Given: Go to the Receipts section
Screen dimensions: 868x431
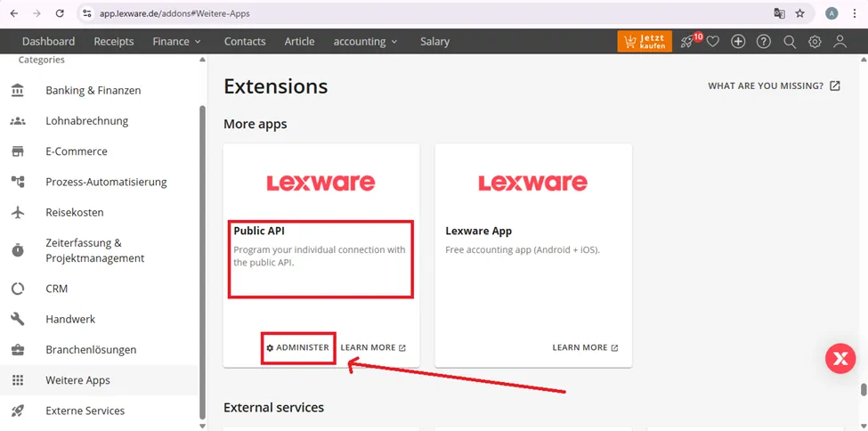Looking at the screenshot, I should tap(114, 42).
